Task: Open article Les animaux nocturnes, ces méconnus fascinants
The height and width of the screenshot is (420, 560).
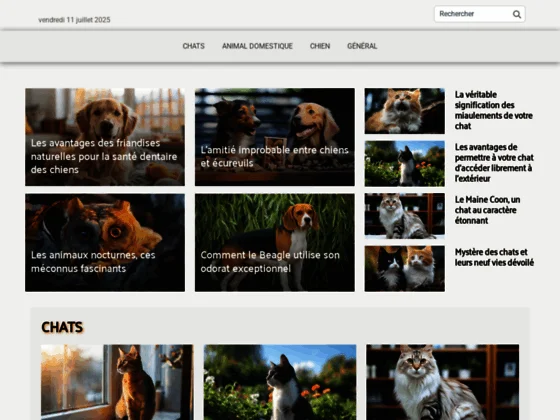Action: (105, 242)
